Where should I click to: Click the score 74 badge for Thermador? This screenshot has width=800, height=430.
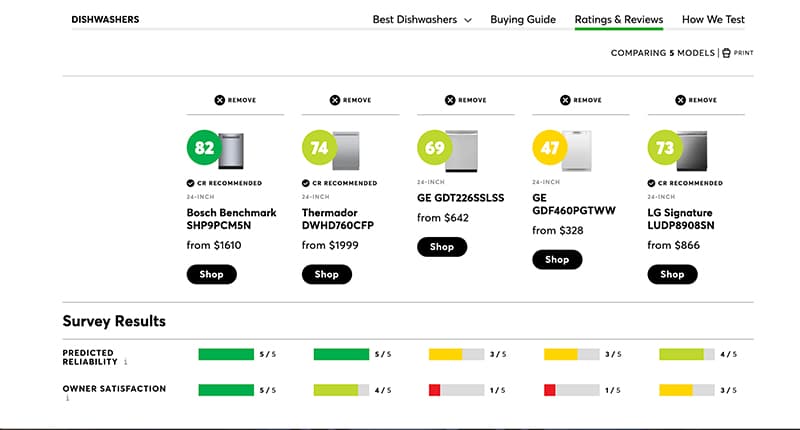319,147
